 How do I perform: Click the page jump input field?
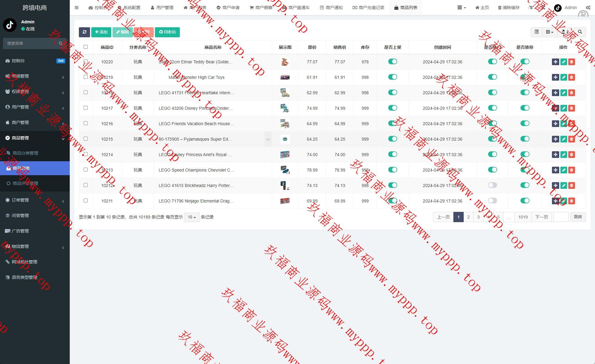tap(561, 217)
